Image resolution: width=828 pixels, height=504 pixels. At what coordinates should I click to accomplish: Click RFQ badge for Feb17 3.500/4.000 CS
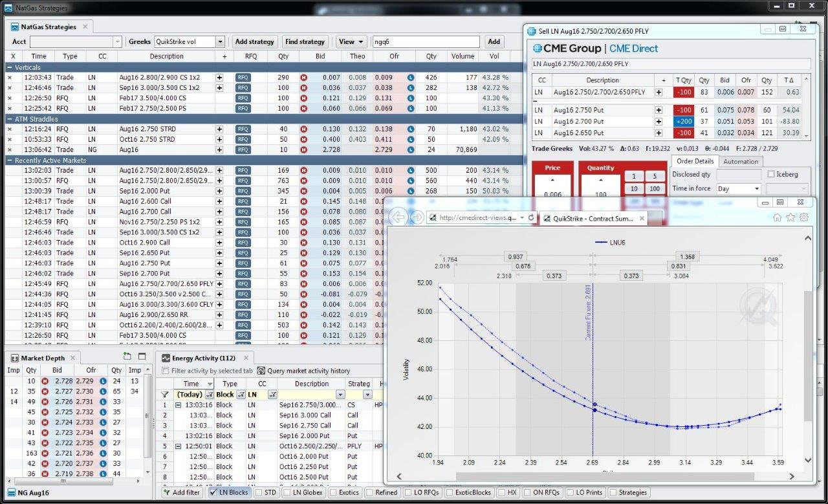tap(243, 98)
